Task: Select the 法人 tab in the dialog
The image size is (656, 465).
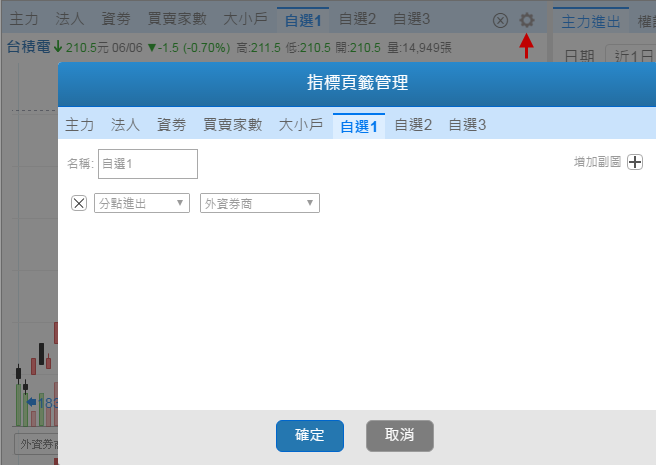Action: tap(125, 125)
